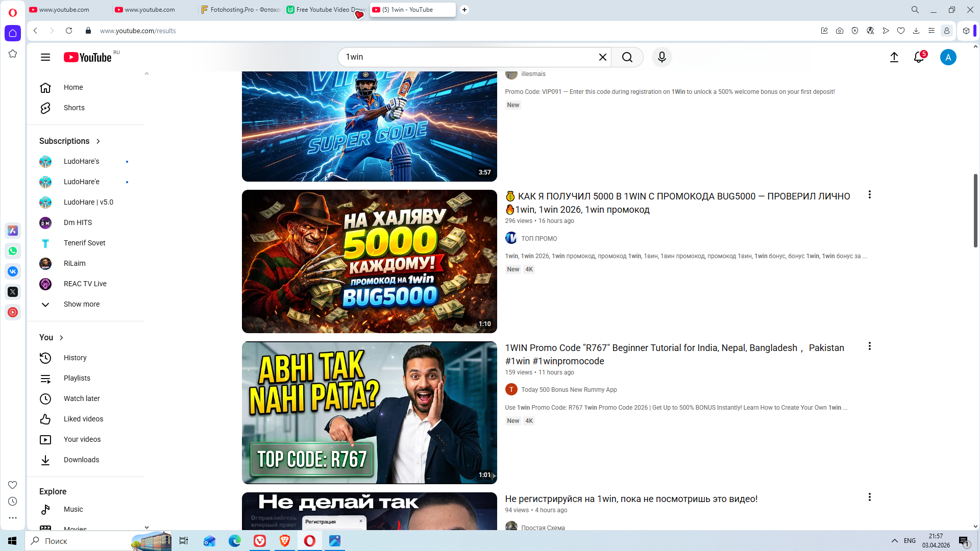The image size is (980, 551).
Task: Open options menu for BUG5000 video
Action: click(x=869, y=195)
